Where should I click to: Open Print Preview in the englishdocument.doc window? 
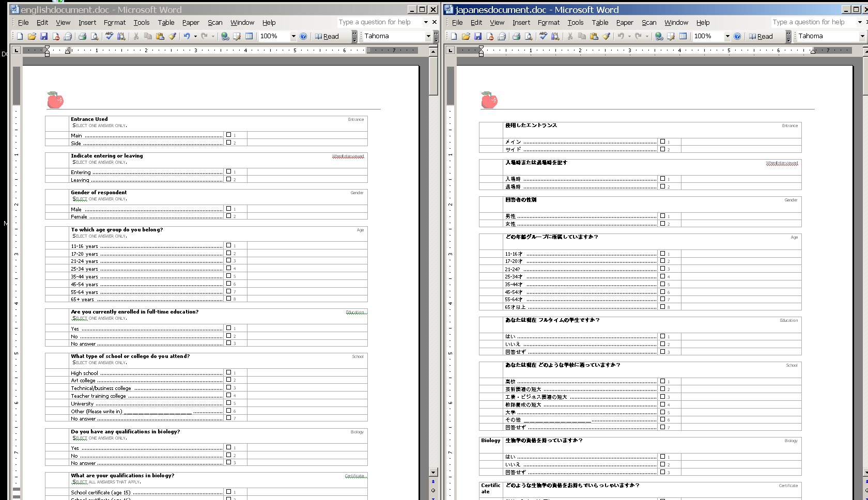coord(95,36)
